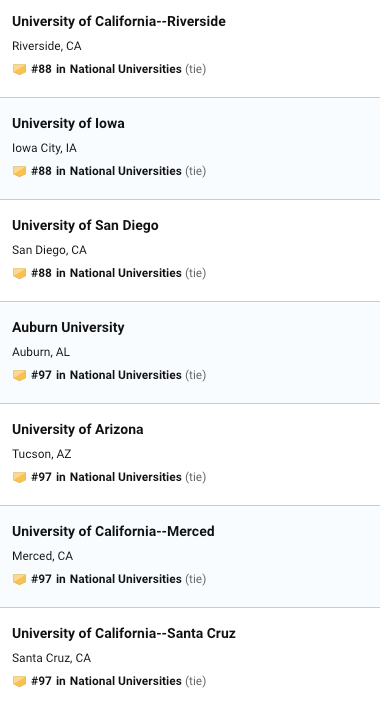This screenshot has height=702, width=380.
Task: Click the badge icon for University of Arizona rank
Action: [x=19, y=478]
